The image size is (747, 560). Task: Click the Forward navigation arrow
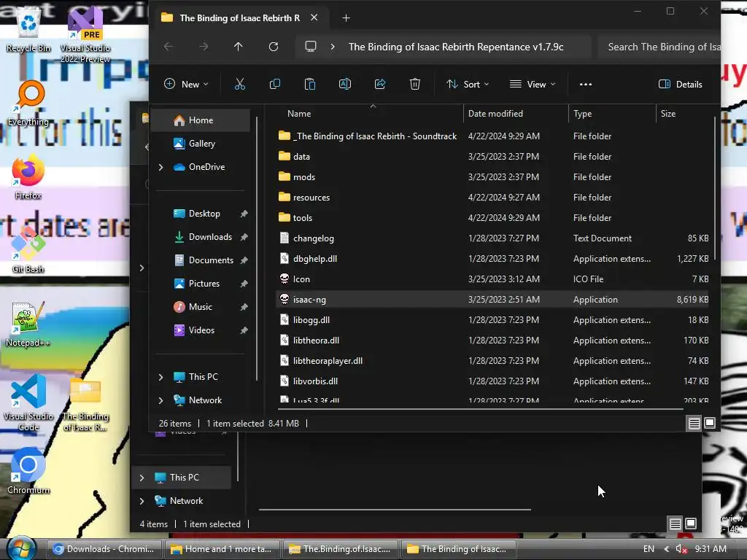click(204, 47)
